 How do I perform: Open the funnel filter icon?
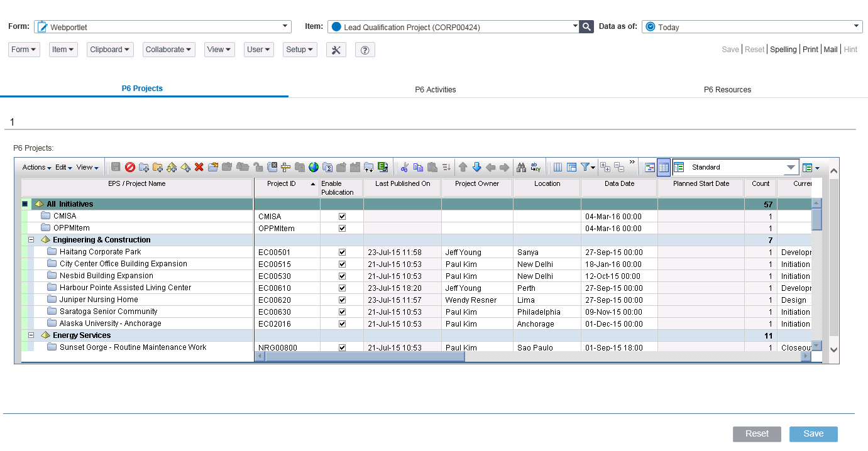pos(588,167)
